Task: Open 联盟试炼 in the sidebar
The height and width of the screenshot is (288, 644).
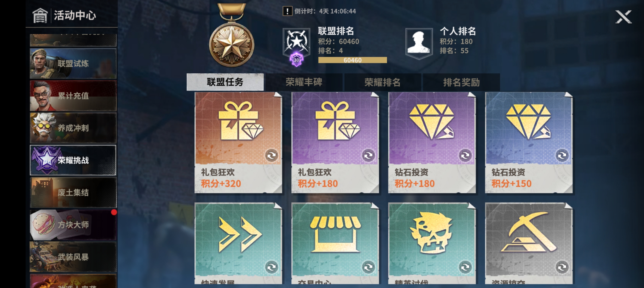Action: pos(73,63)
